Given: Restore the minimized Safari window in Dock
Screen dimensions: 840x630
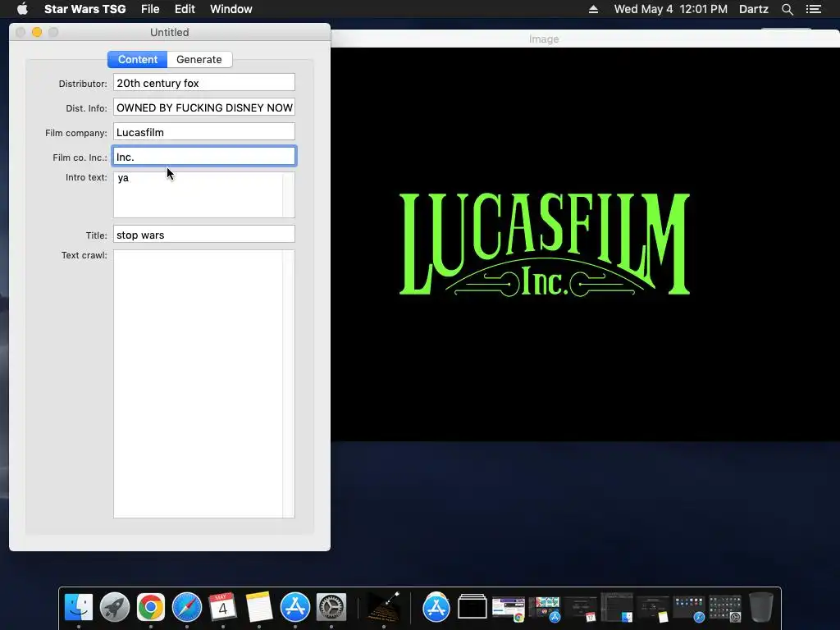Looking at the screenshot, I should (689, 609).
